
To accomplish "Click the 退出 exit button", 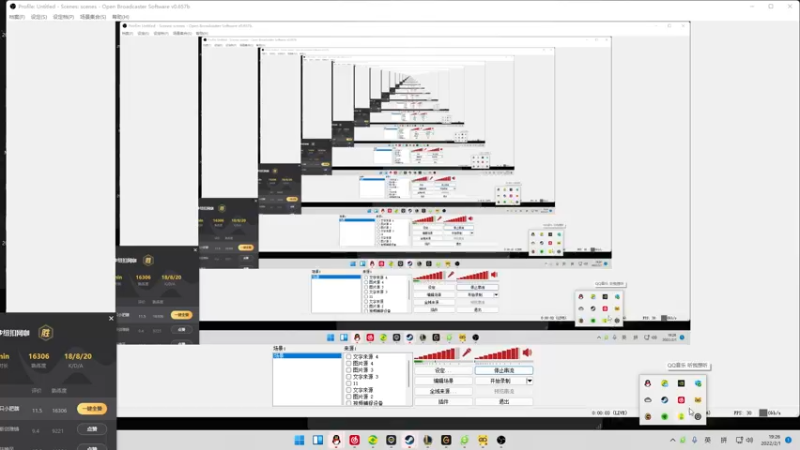I will click(x=504, y=402).
